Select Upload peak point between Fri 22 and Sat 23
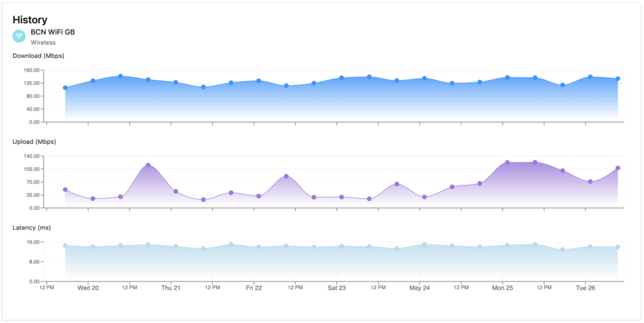The image size is (644, 323). point(286,176)
